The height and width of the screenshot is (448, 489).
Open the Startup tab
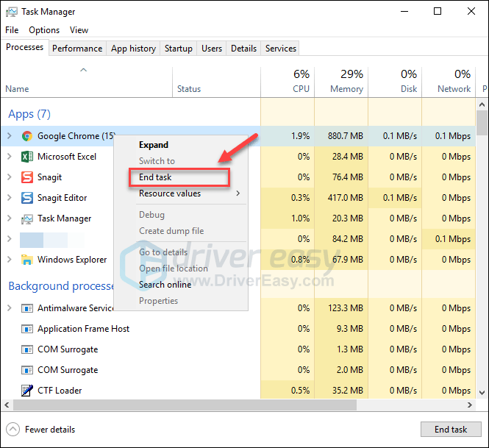[x=178, y=49]
